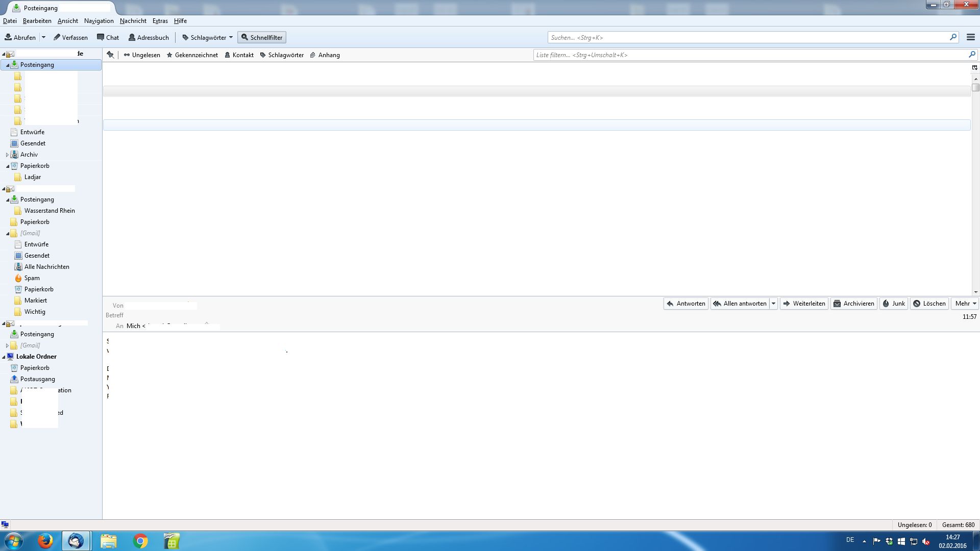Open the Nachricht menu

[133, 21]
